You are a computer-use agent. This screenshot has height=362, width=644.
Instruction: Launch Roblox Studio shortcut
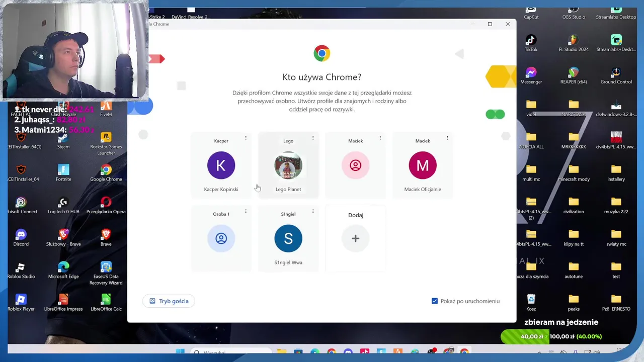[x=21, y=270]
